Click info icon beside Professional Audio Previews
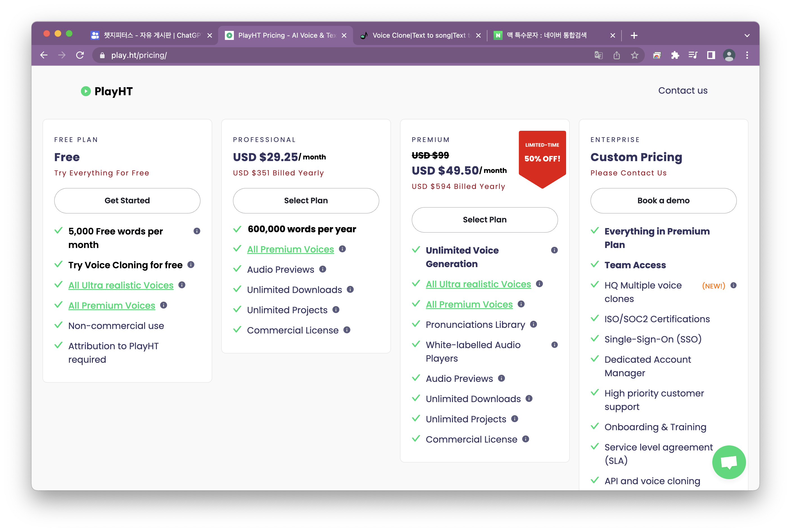The image size is (791, 532). tap(323, 269)
